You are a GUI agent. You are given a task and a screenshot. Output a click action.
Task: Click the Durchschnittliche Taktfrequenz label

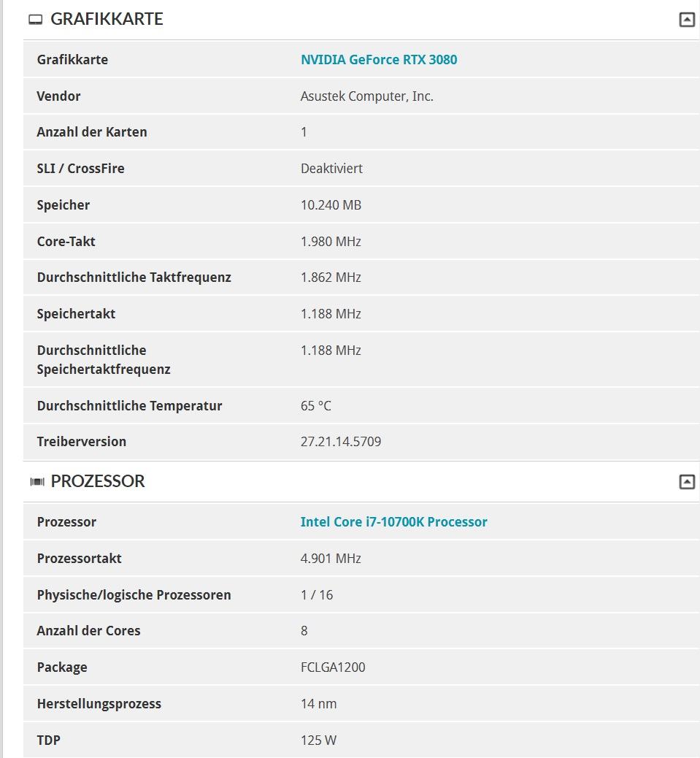pyautogui.click(x=134, y=277)
